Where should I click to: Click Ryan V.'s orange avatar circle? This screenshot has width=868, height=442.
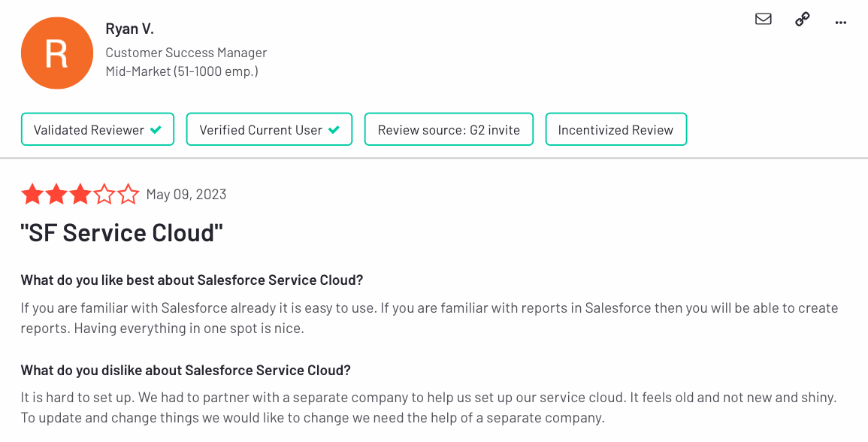point(57,53)
